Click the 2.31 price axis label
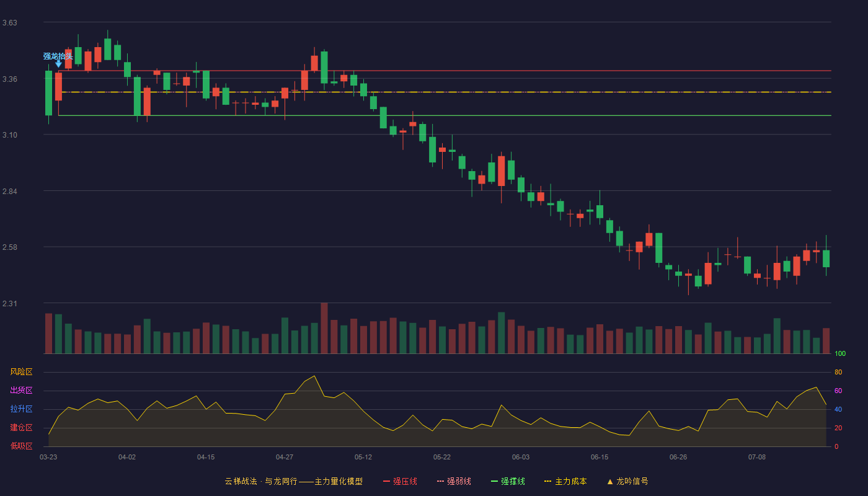 pyautogui.click(x=10, y=304)
